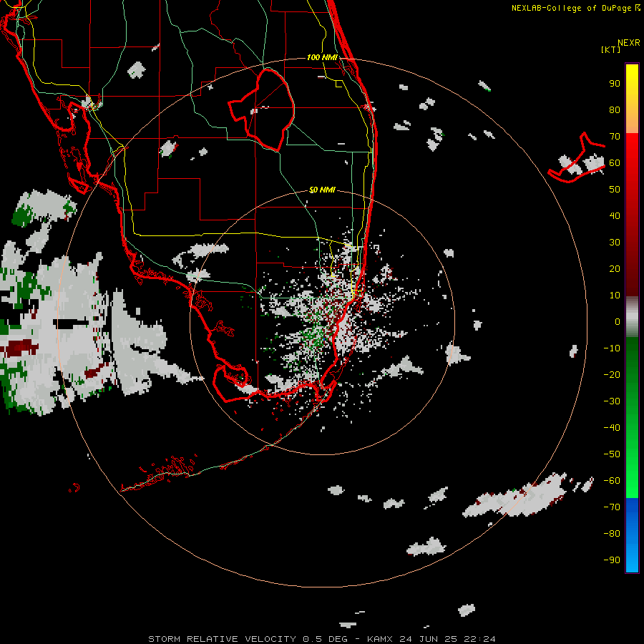
Task: Click the "-90" value on velocity scale
Action: point(612,560)
